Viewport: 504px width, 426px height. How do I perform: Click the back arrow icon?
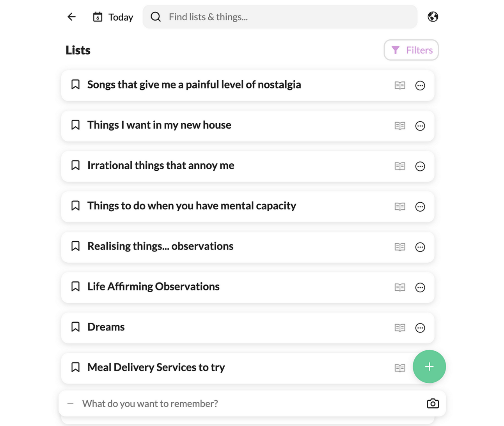(x=71, y=17)
